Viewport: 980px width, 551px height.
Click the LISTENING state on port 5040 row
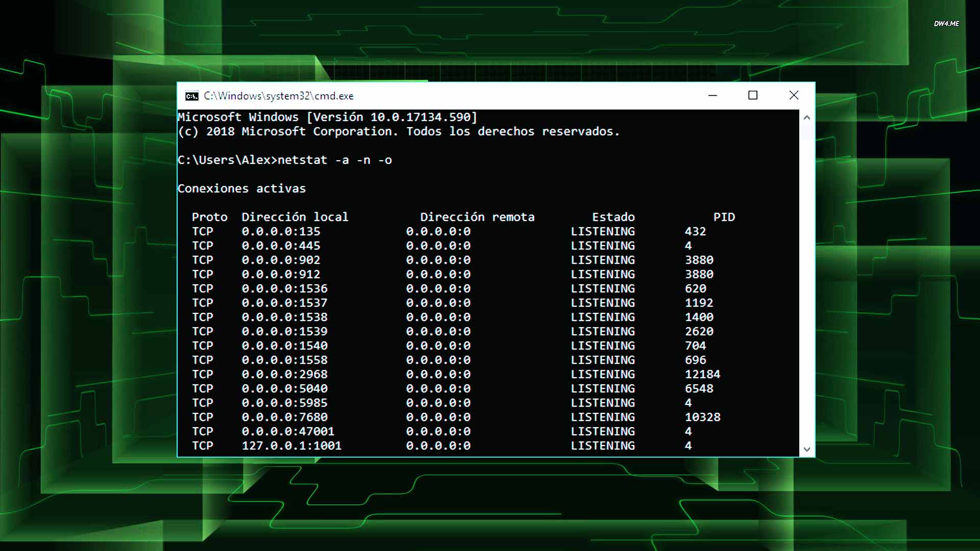click(x=603, y=388)
